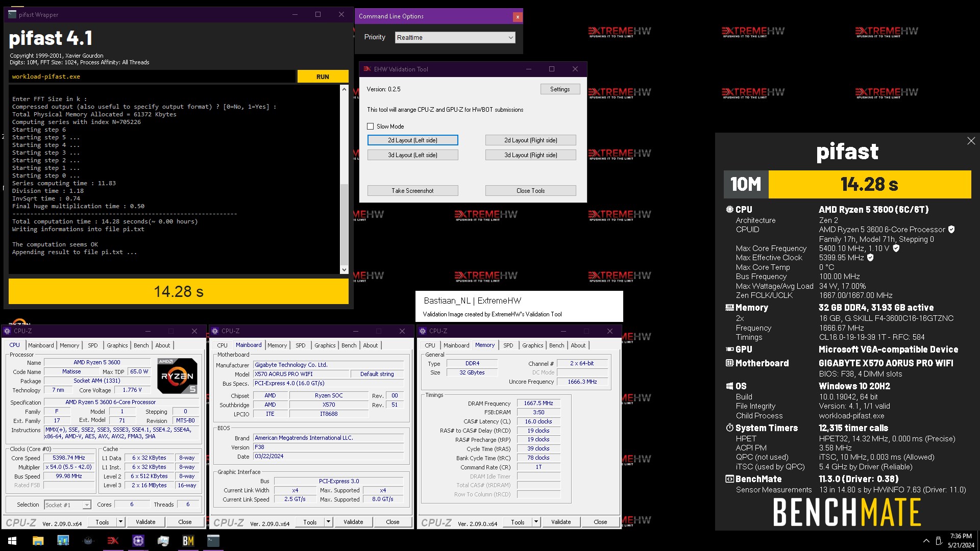Open the pifast Wrapper console taskbar icon
980x551 pixels.
pyautogui.click(x=213, y=541)
